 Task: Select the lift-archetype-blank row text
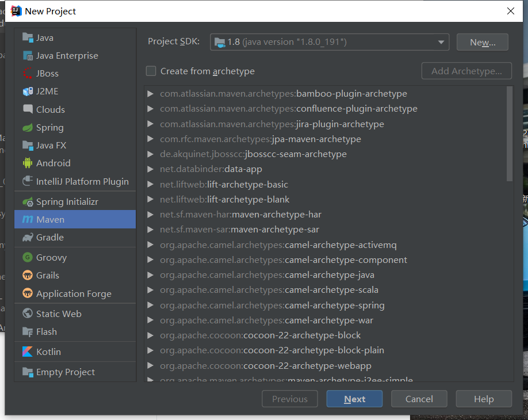[x=225, y=200]
